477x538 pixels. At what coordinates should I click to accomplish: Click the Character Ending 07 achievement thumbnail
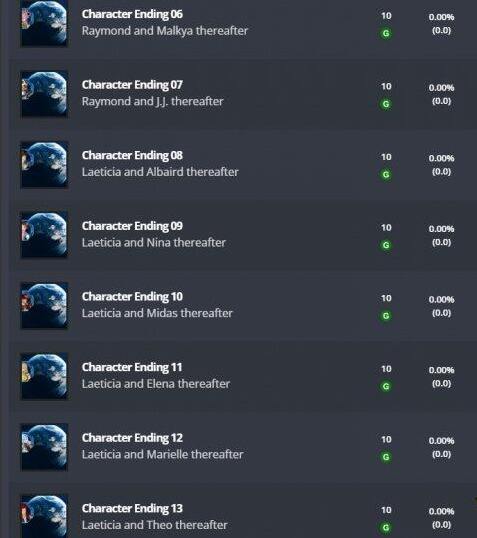point(44,94)
